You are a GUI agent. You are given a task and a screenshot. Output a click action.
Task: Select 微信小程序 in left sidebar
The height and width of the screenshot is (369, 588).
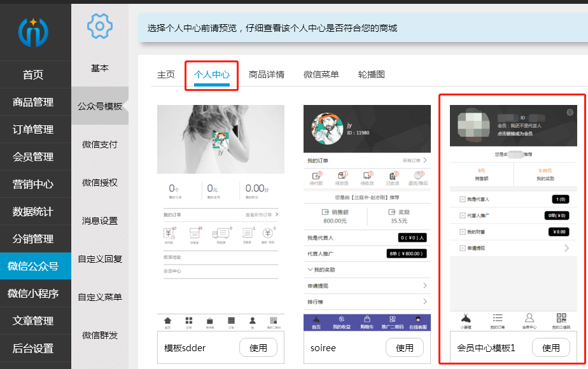tap(35, 293)
